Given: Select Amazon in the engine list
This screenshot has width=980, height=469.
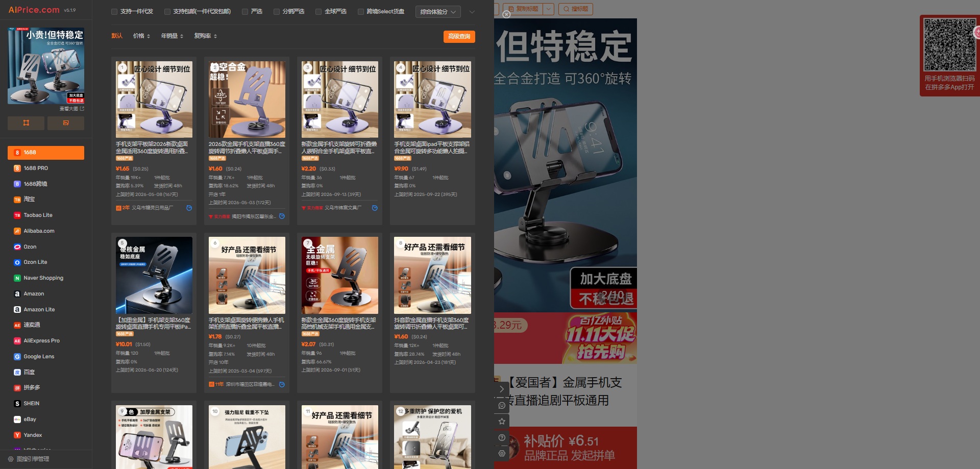Looking at the screenshot, I should coord(46,294).
